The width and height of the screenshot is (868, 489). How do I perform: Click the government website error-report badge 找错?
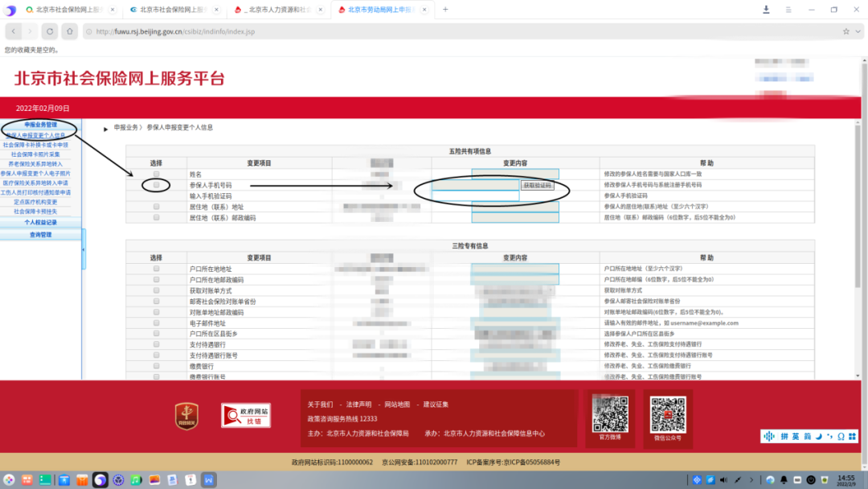click(246, 415)
